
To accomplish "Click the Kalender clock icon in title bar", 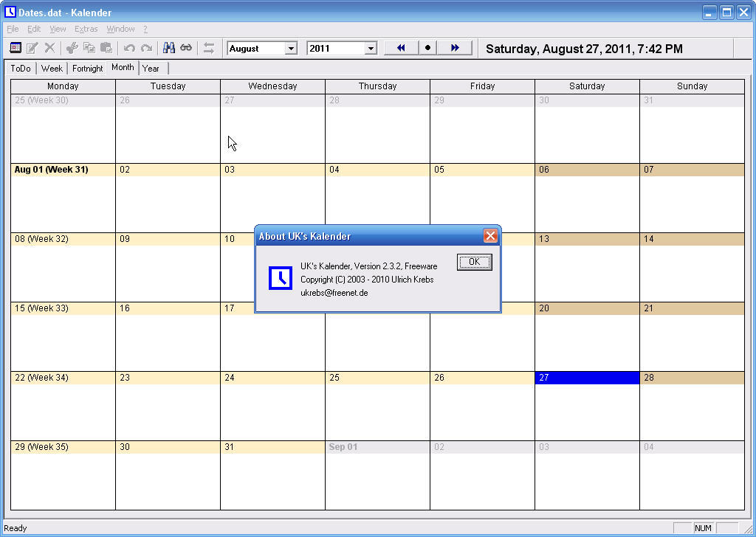I will 10,12.
